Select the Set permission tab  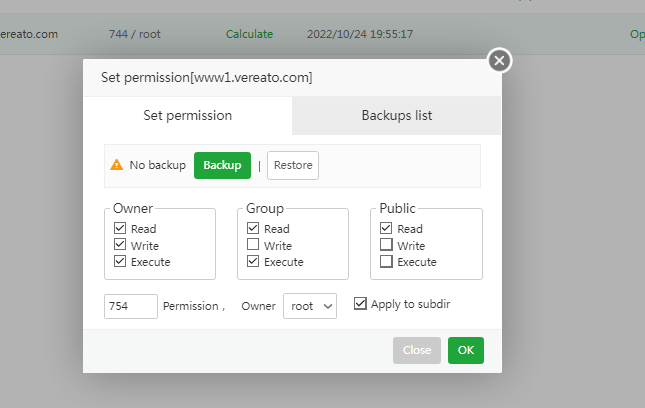pos(188,115)
